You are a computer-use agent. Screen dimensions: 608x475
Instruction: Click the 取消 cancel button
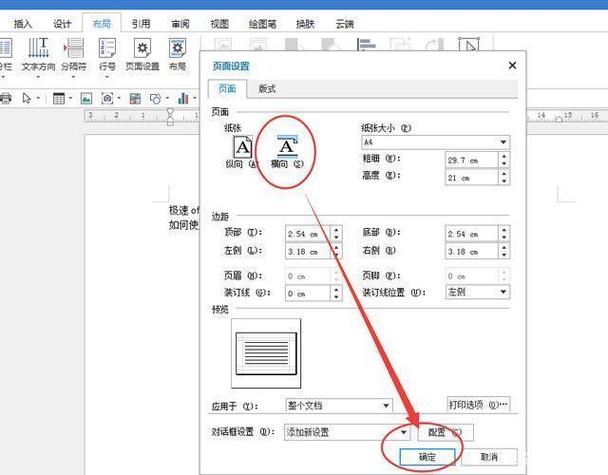click(x=489, y=457)
